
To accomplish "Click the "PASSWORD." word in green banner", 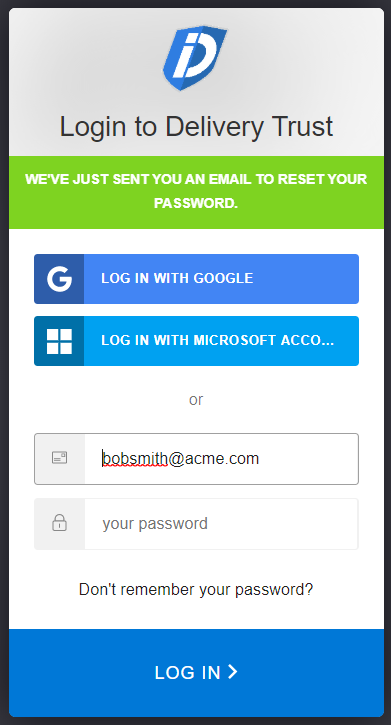I will coord(196,203).
